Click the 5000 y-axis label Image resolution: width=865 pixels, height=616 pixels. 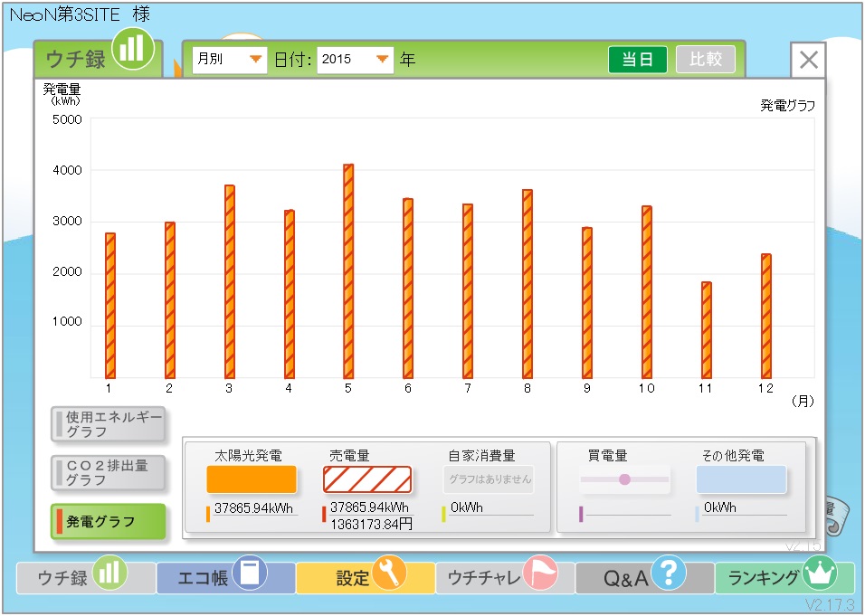coord(67,119)
